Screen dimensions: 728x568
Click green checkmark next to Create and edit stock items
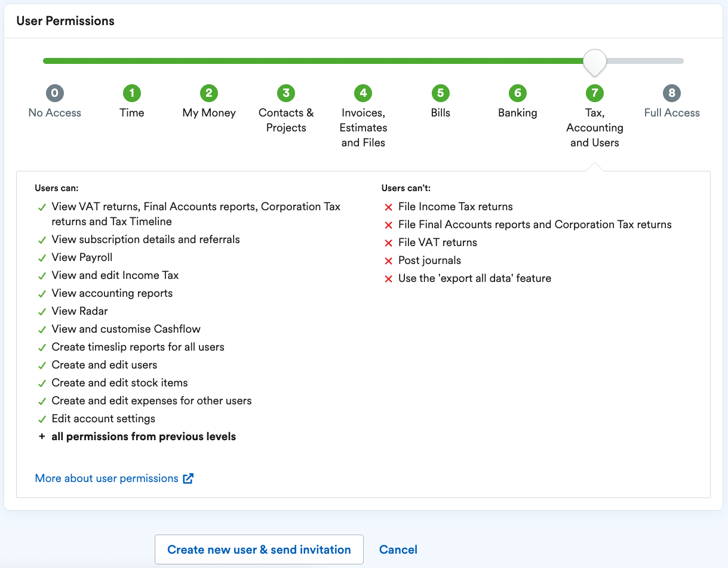pyautogui.click(x=42, y=383)
